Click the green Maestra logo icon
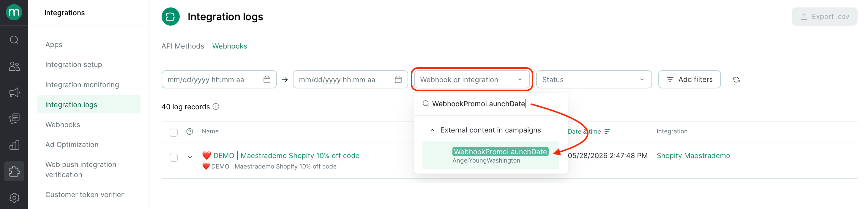The width and height of the screenshot is (868, 209). (x=14, y=12)
